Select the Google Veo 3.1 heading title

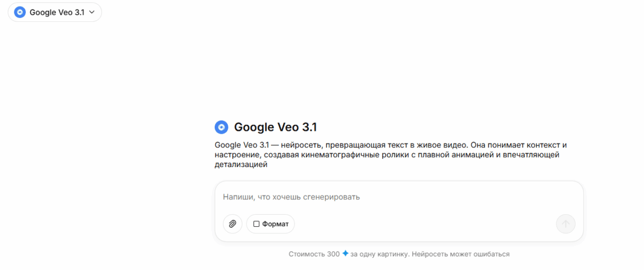click(x=275, y=128)
